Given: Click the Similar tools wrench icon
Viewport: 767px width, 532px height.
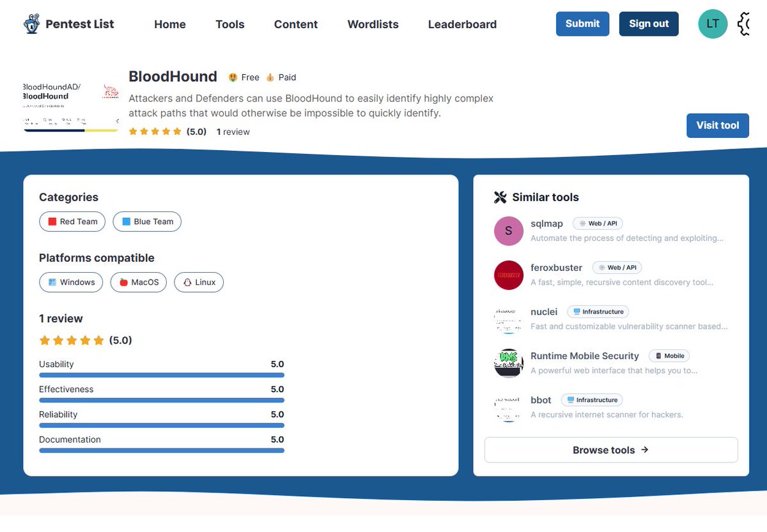Looking at the screenshot, I should click(500, 197).
